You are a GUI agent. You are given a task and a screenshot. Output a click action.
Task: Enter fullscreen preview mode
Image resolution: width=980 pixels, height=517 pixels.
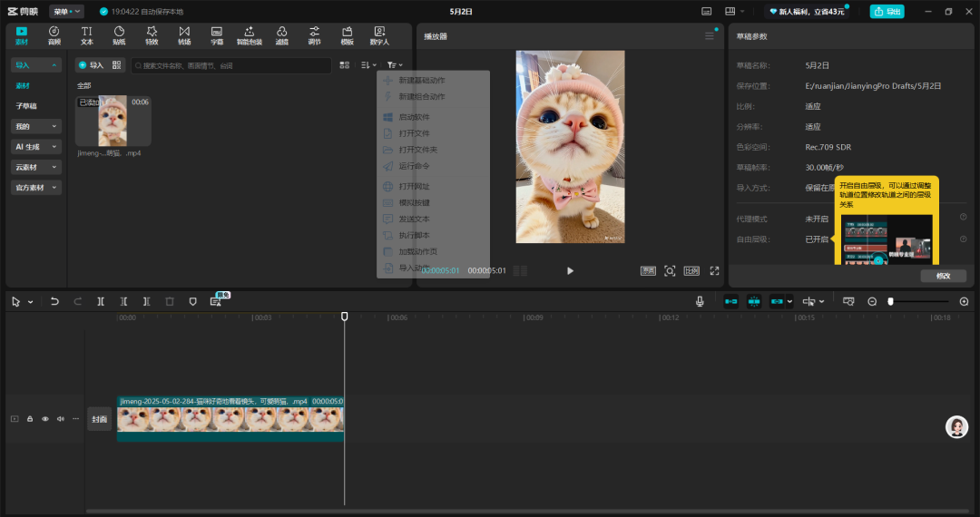[714, 270]
